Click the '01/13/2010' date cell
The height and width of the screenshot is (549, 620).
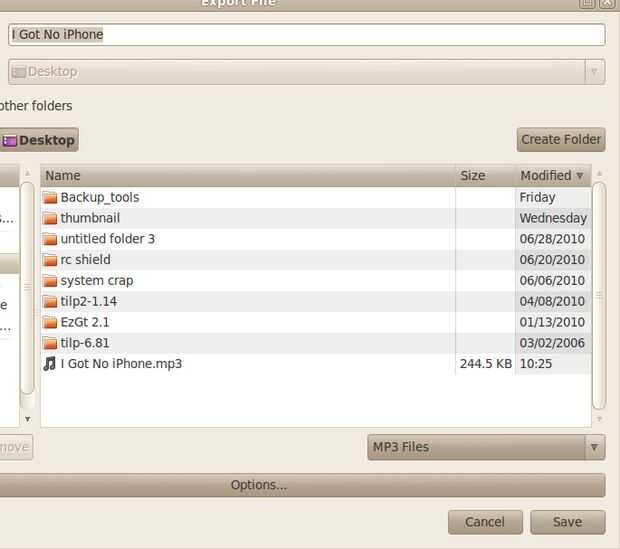(x=552, y=322)
